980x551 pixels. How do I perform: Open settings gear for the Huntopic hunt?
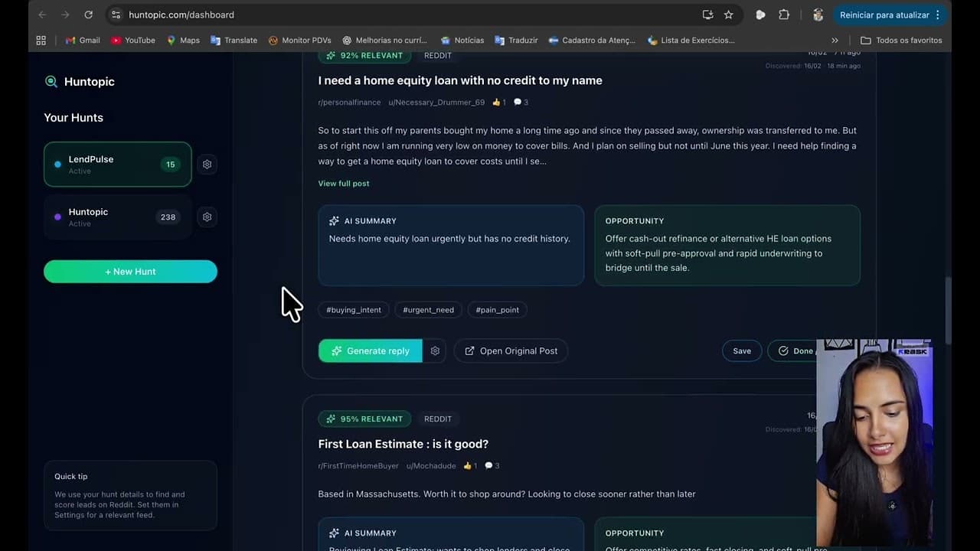coord(207,217)
